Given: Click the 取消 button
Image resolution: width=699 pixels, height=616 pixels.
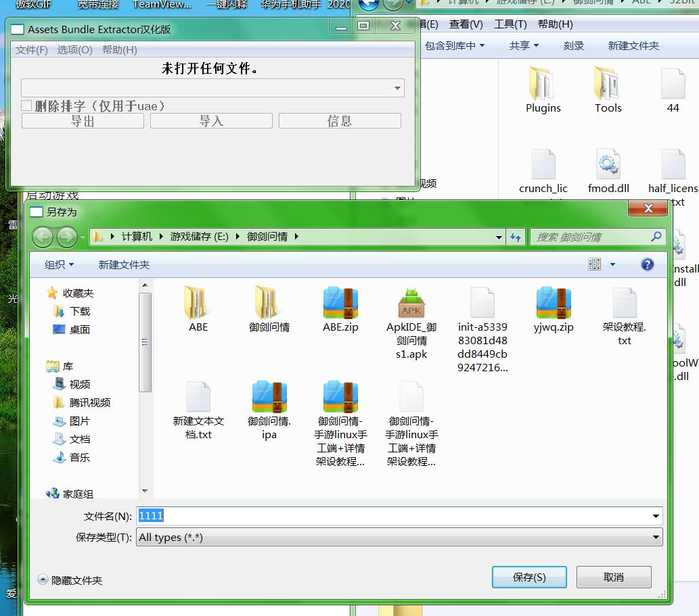Looking at the screenshot, I should click(x=613, y=577).
